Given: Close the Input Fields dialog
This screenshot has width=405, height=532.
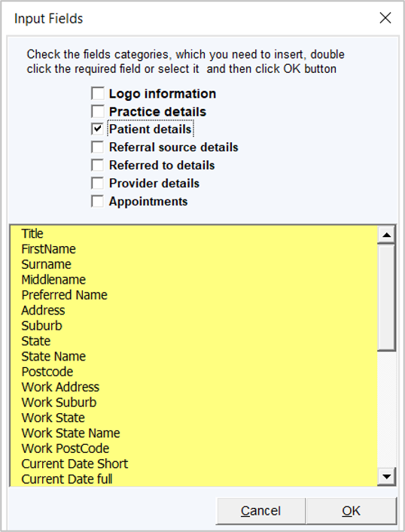Looking at the screenshot, I should (x=385, y=18).
